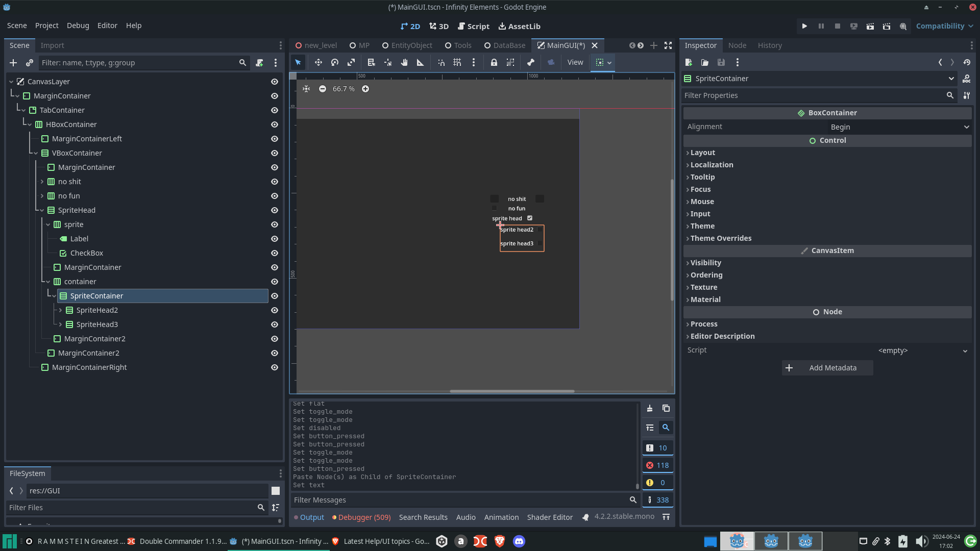Click the lock selected node icon
This screenshot has width=980, height=551.
pyautogui.click(x=494, y=62)
